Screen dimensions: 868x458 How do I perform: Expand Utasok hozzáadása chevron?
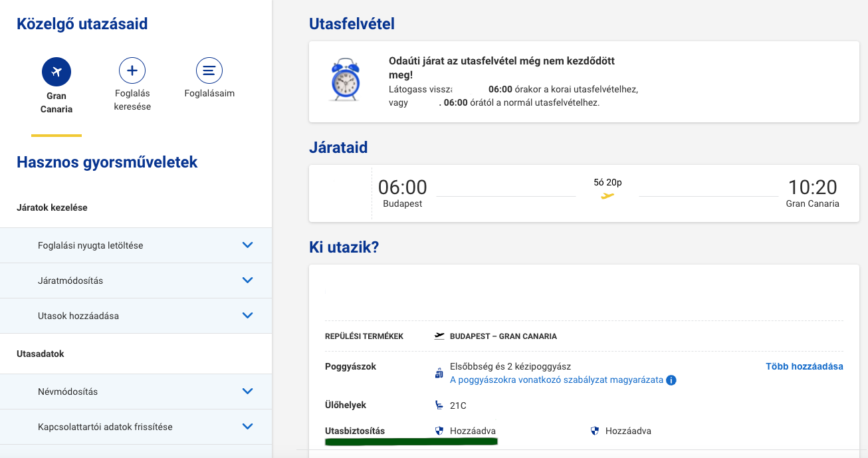(x=248, y=315)
